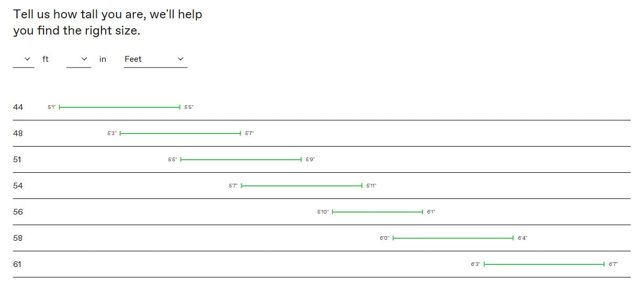Screen dimensions: 644x289
Task: Click the size 58 green range bar
Action: point(453,238)
